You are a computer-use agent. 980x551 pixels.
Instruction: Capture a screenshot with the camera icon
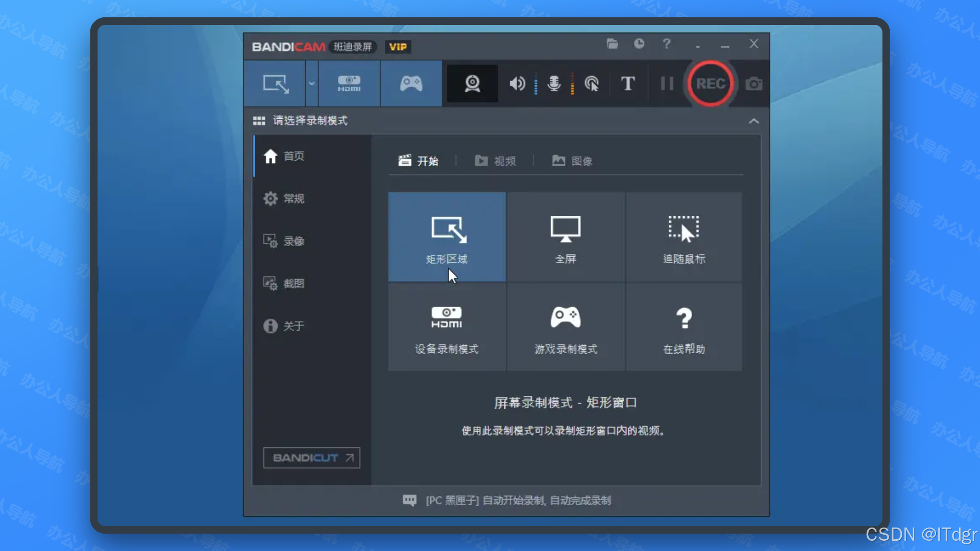754,84
